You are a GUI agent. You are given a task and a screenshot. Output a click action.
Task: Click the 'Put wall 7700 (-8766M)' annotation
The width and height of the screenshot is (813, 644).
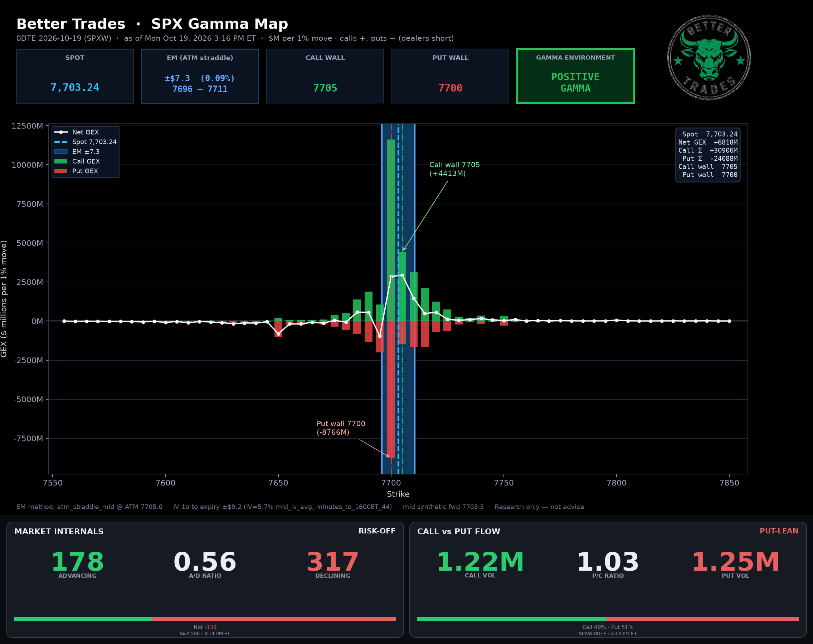(x=341, y=428)
